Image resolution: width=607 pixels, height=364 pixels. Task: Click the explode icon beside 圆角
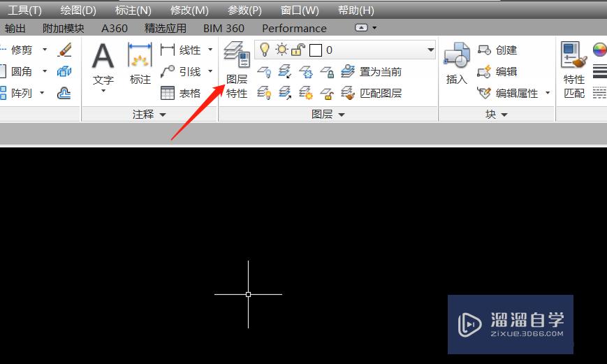[64, 71]
